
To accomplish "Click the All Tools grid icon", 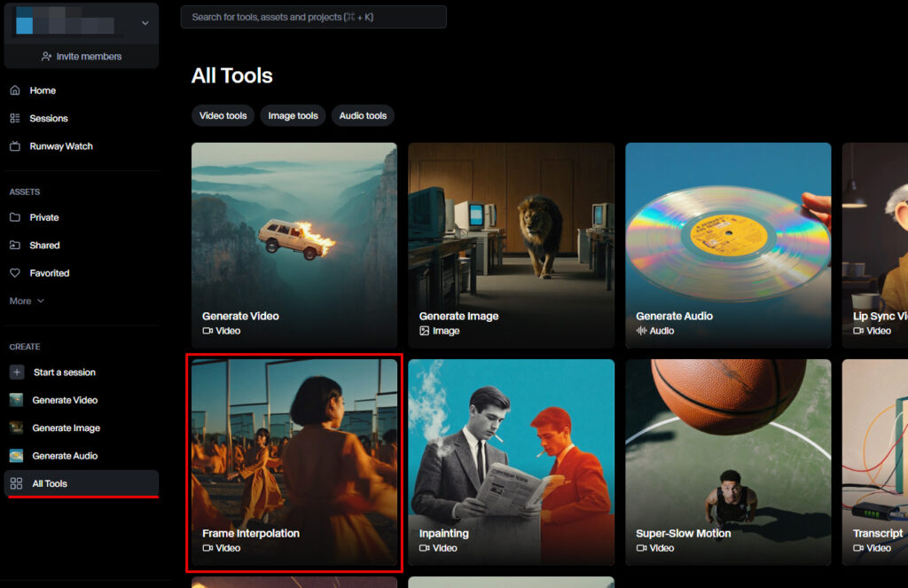I will (16, 483).
